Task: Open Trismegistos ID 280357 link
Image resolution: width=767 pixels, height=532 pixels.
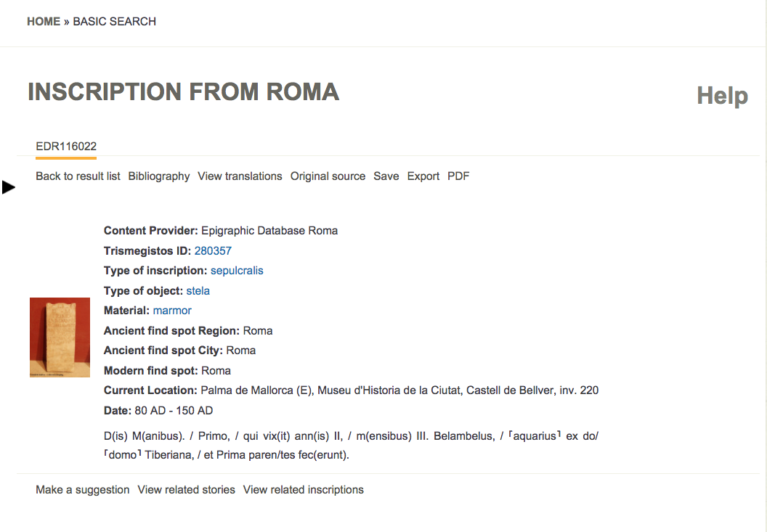Action: pyautogui.click(x=213, y=250)
